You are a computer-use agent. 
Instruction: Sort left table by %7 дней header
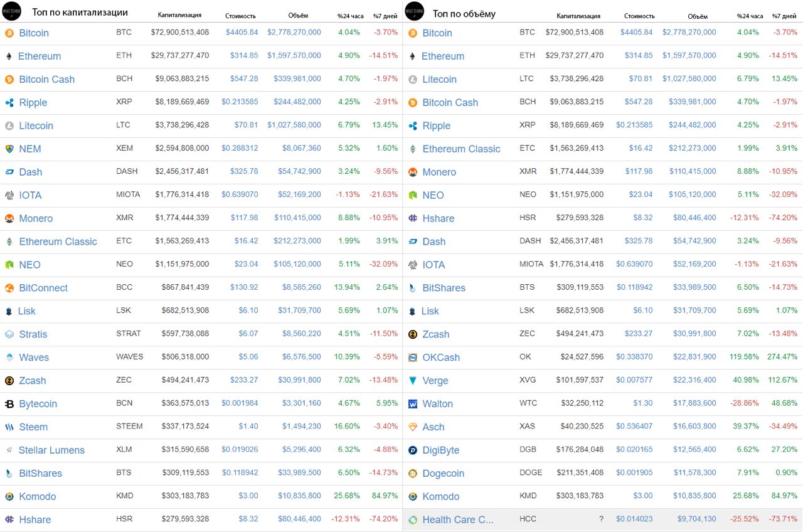(x=386, y=16)
